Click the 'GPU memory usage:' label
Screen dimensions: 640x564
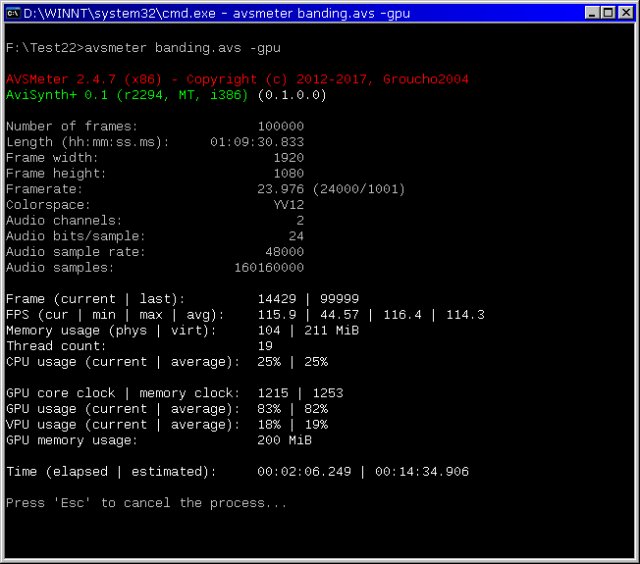[71, 441]
